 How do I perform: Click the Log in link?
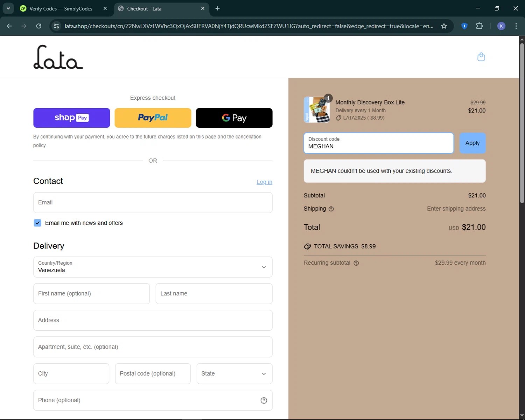tap(264, 182)
